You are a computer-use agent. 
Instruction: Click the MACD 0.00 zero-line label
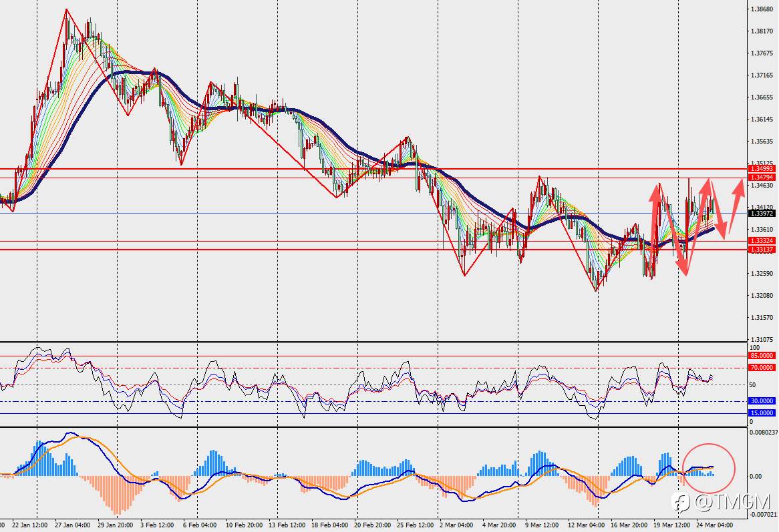pos(755,476)
